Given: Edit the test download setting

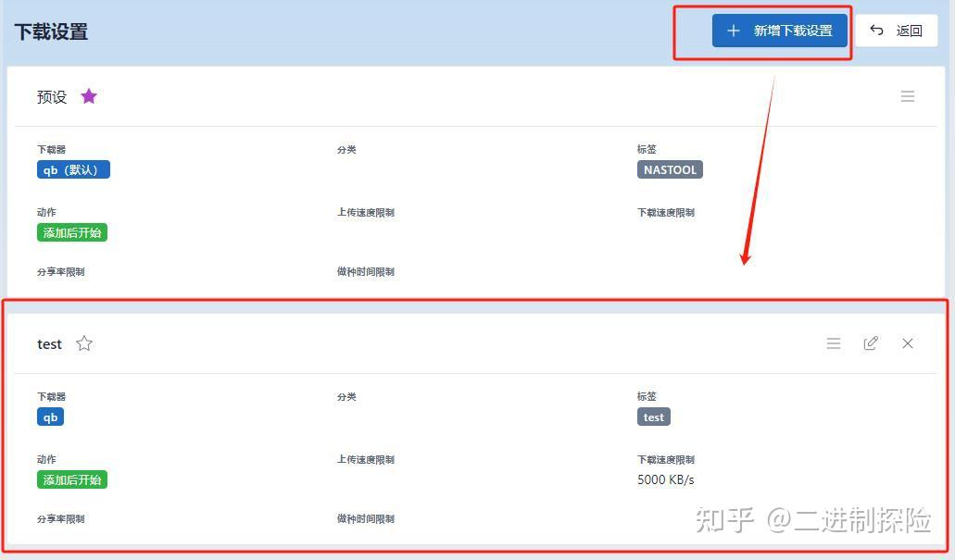Looking at the screenshot, I should (871, 343).
